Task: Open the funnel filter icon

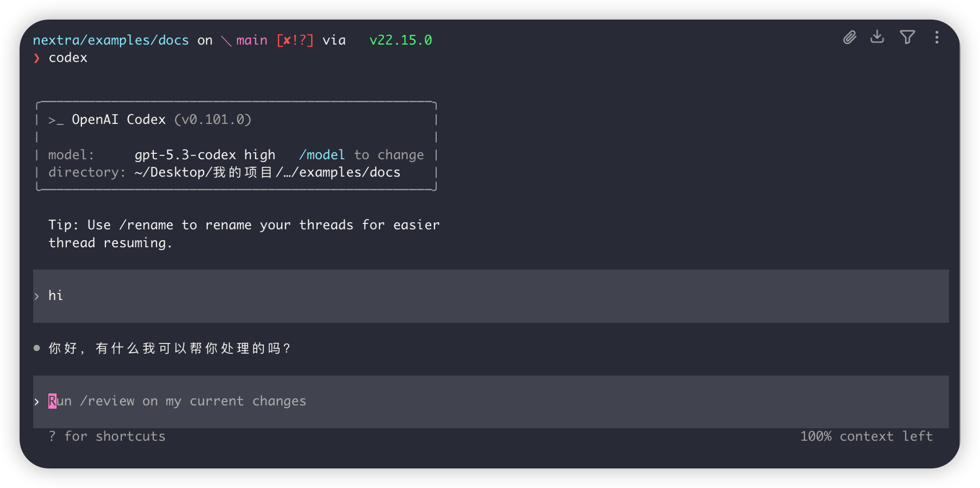Action: click(907, 37)
